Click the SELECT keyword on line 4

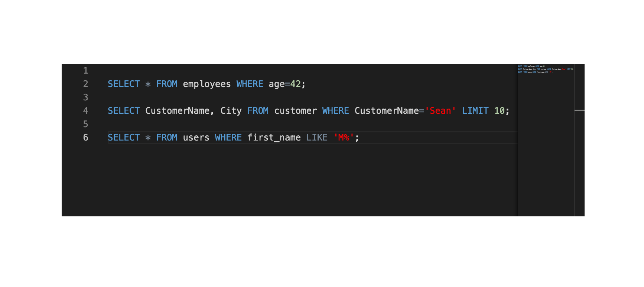point(124,111)
